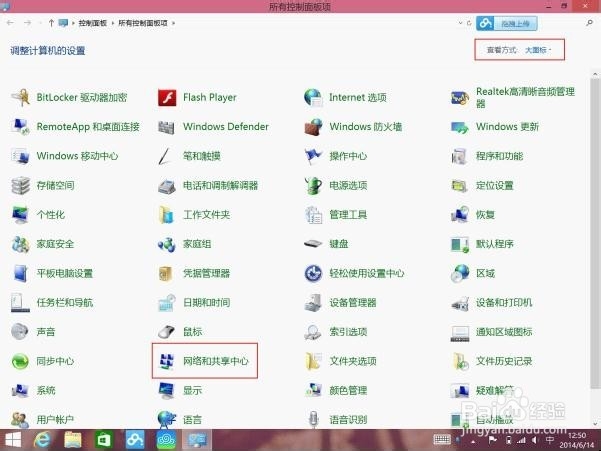Open 通知区域图标 link
Image resolution: width=601 pixels, height=451 pixels.
(504, 332)
